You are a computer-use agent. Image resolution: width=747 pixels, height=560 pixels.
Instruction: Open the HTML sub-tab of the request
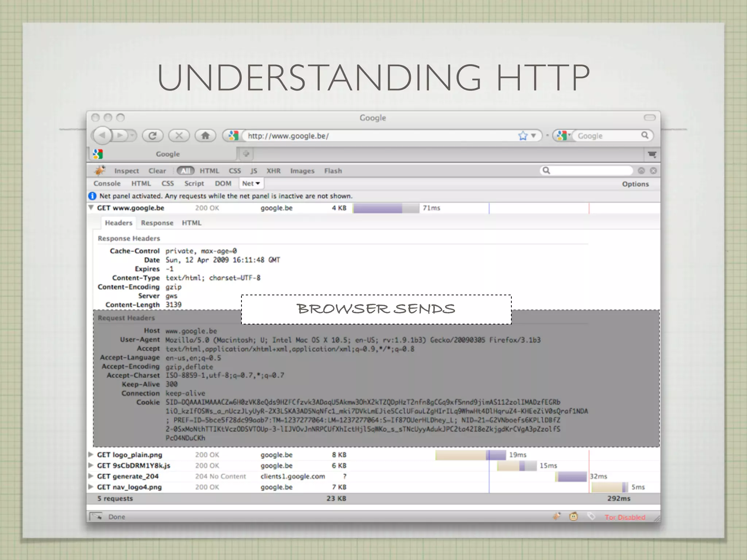tap(191, 223)
